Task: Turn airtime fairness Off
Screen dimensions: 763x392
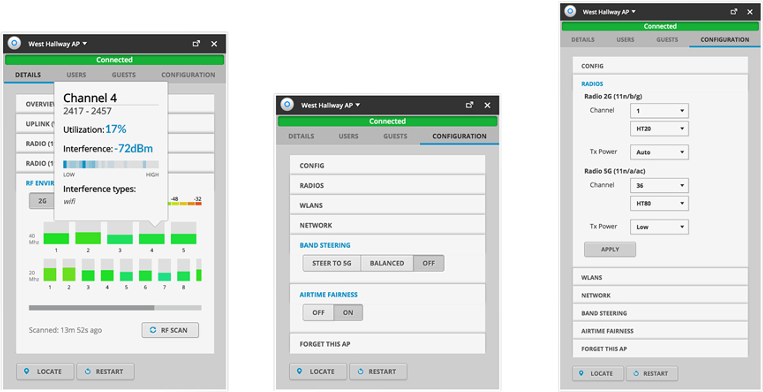Action: point(318,313)
